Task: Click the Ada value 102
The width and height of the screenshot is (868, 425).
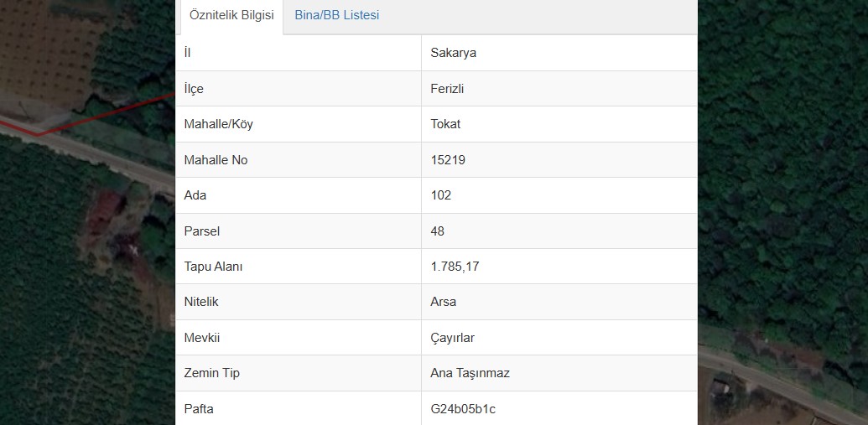Action: 440,195
